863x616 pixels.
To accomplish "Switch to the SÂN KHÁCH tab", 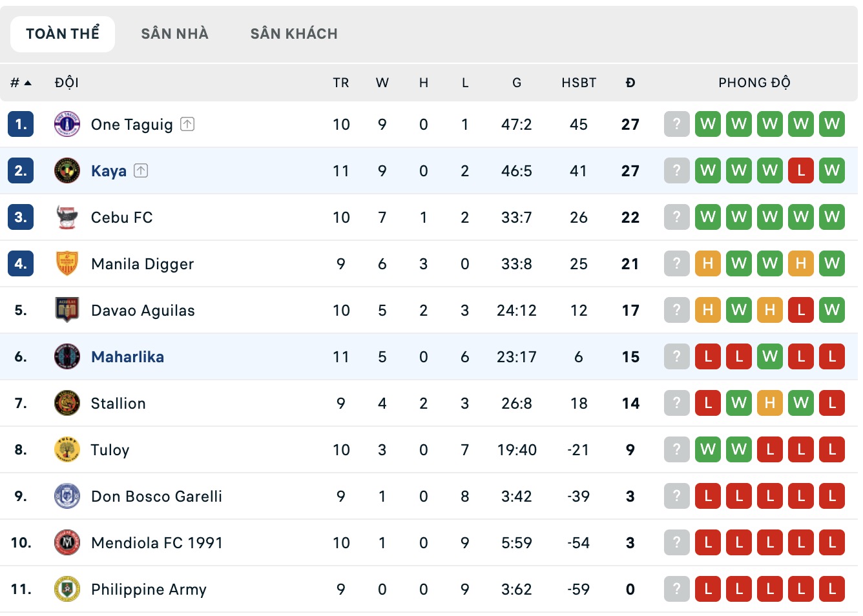I will [294, 34].
